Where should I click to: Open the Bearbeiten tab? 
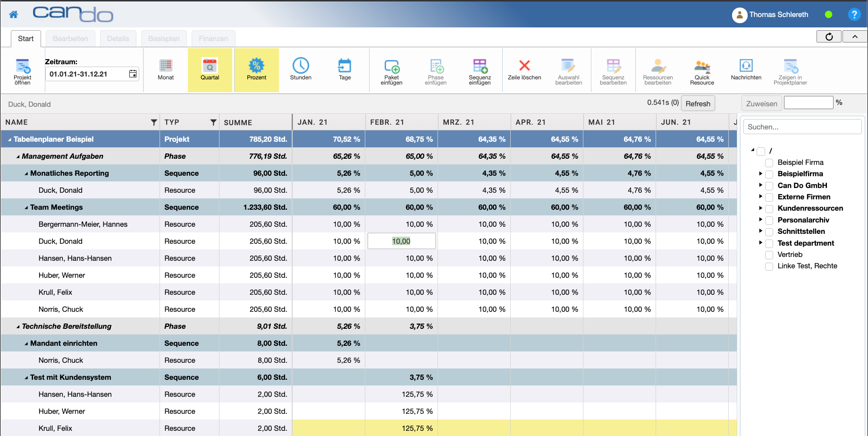[x=70, y=39]
